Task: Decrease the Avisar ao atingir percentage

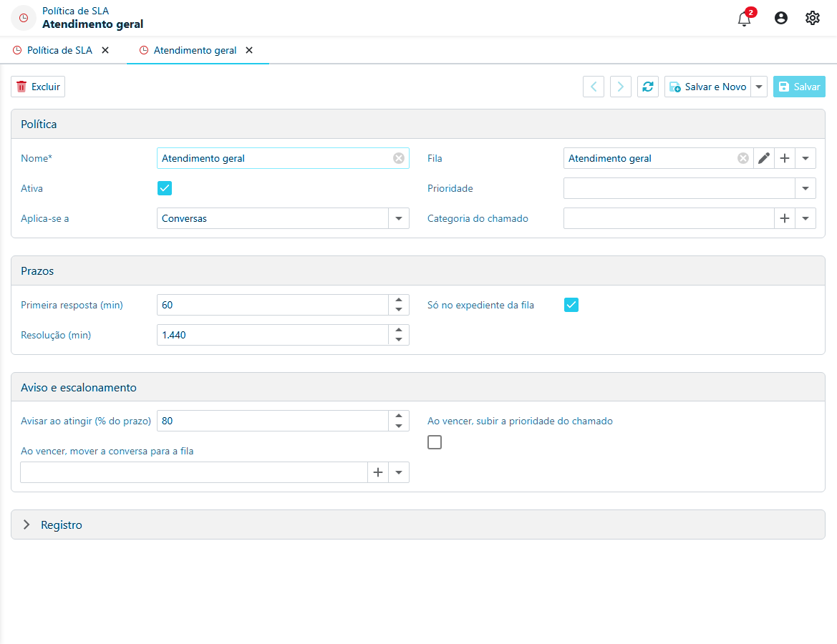Action: [399, 426]
